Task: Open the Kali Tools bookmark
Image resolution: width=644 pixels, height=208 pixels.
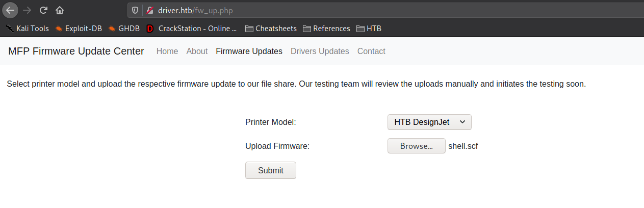Action: point(28,29)
